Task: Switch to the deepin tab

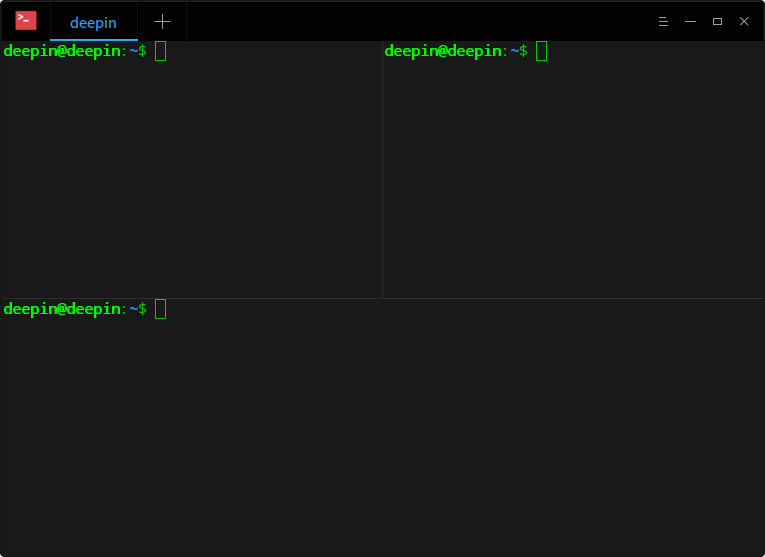Action: 93,22
